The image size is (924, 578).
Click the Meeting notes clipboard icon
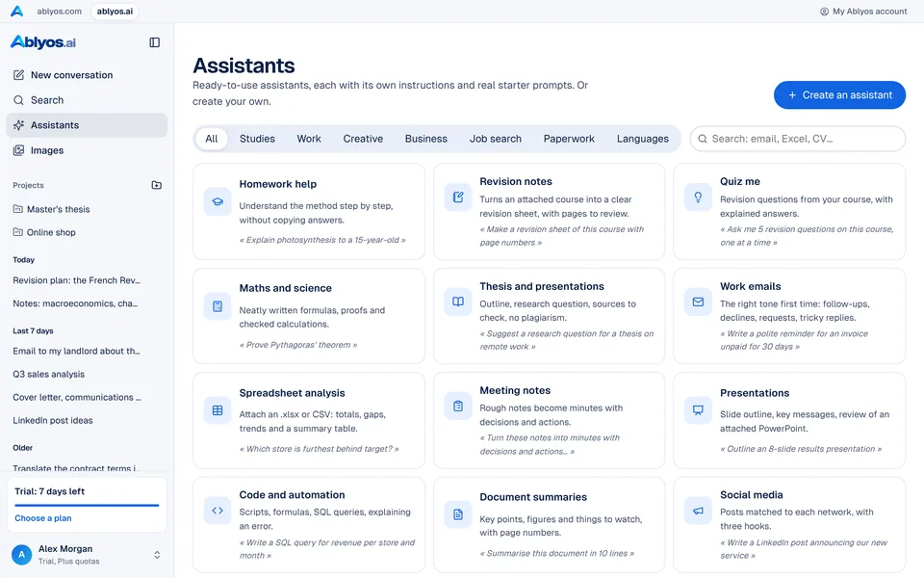coord(458,406)
